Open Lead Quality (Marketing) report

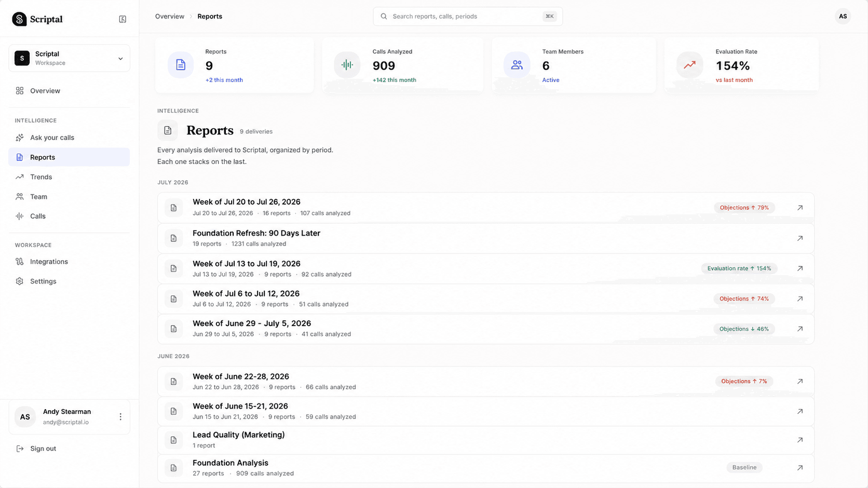coord(486,440)
